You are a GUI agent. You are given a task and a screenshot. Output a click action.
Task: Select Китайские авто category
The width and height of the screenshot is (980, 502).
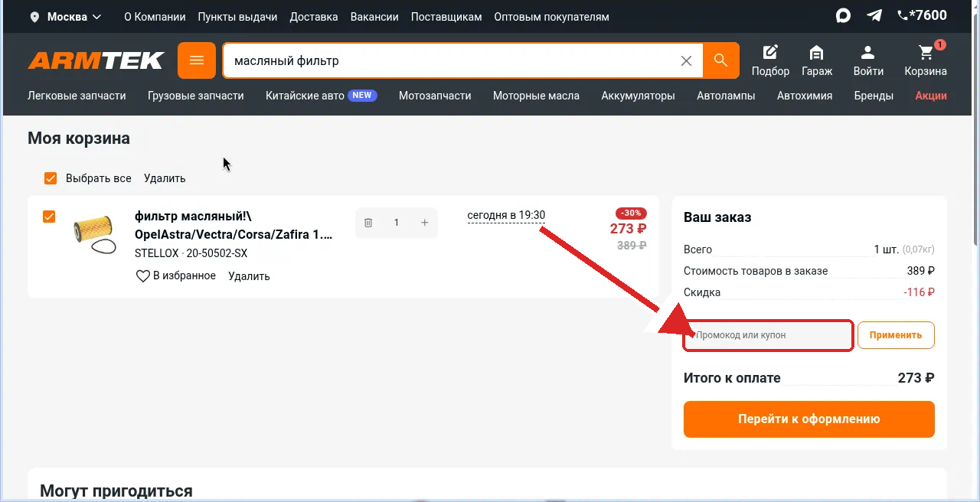coord(322,96)
